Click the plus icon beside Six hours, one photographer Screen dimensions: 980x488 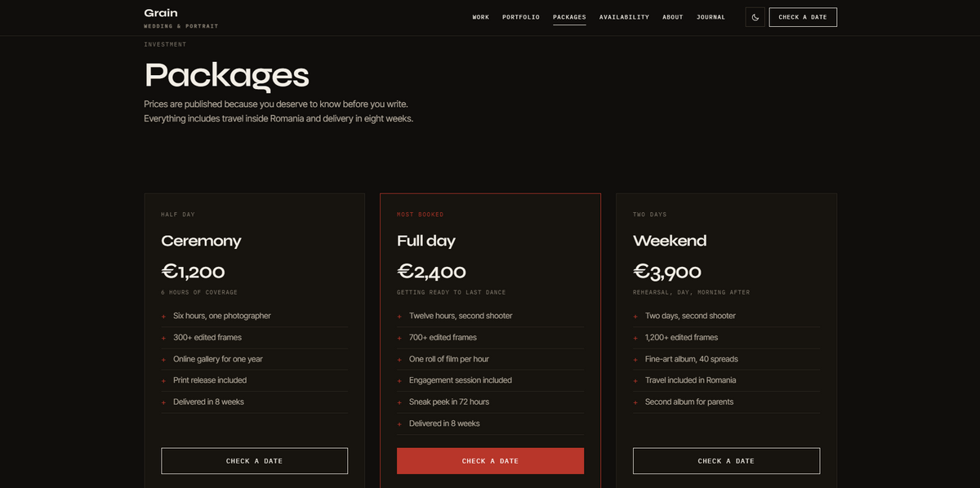coord(163,317)
